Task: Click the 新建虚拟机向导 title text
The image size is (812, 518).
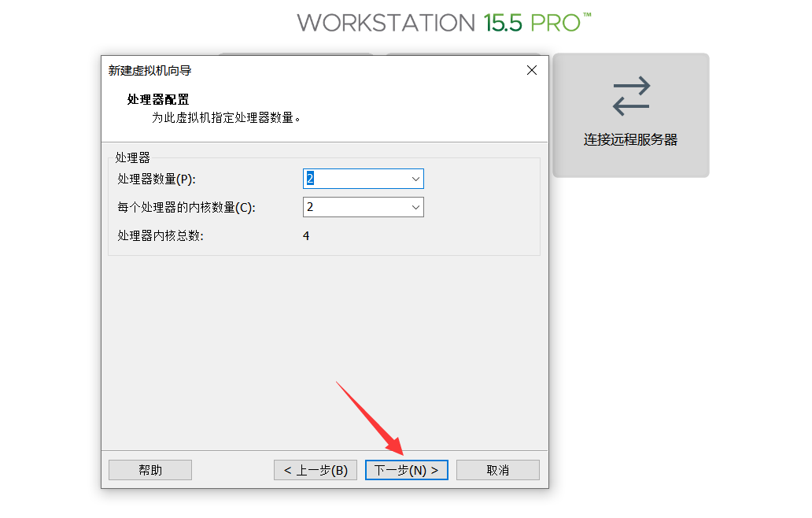Action: 149,70
